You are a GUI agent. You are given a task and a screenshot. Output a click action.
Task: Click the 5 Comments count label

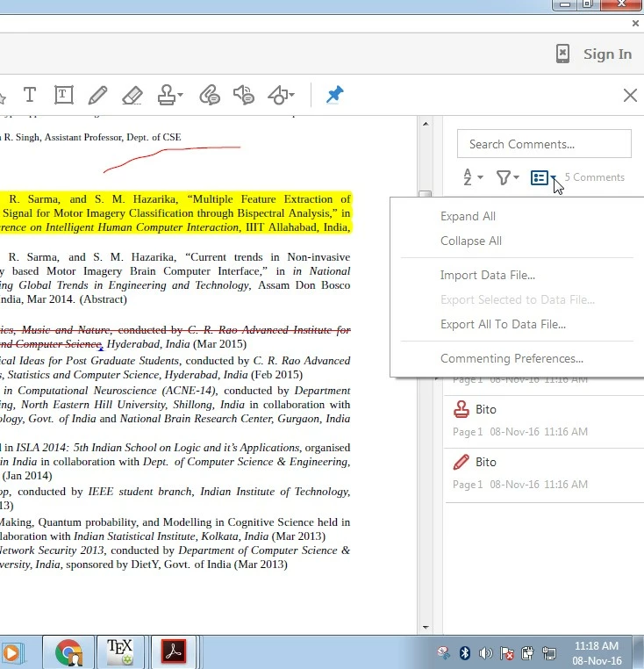(x=595, y=177)
